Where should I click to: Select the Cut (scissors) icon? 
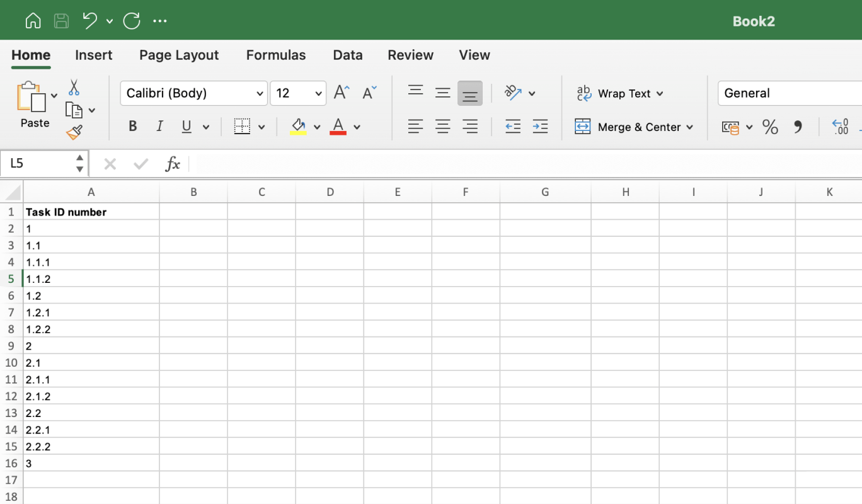73,88
